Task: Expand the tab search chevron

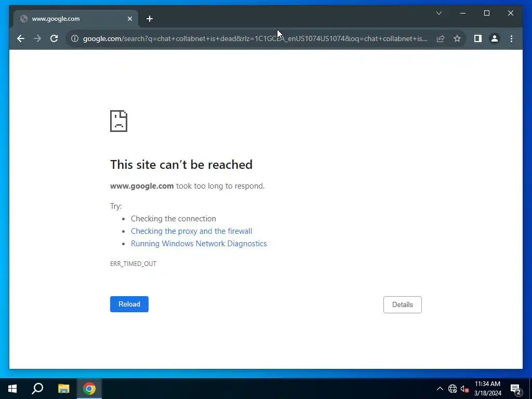Action: pyautogui.click(x=438, y=13)
